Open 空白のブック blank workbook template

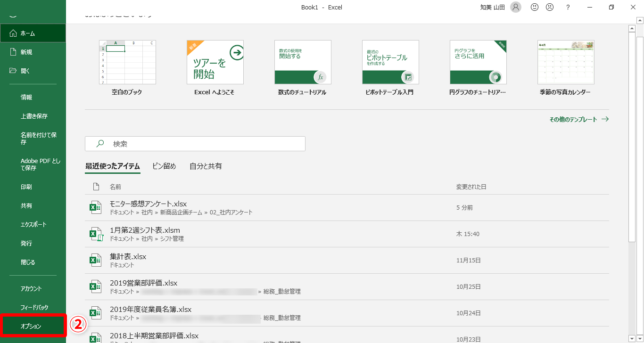tap(127, 68)
